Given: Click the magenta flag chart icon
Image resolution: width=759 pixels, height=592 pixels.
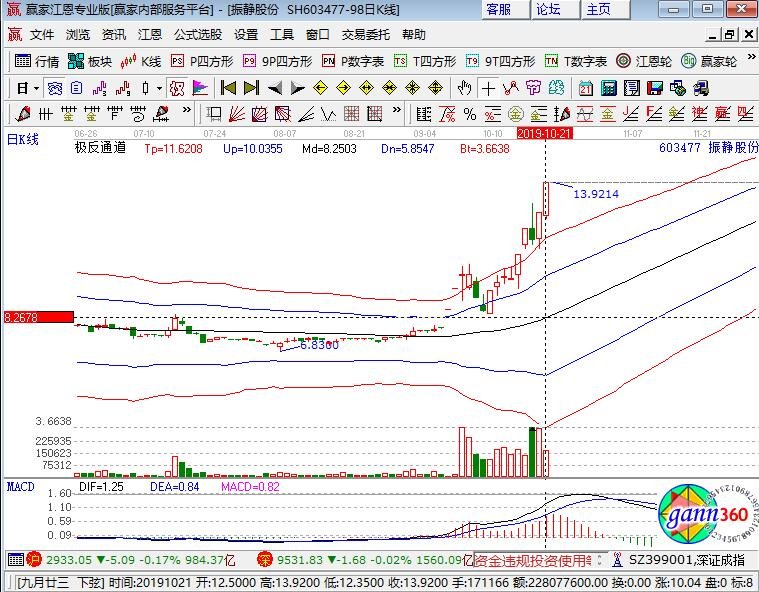Looking at the screenshot, I should point(199,88).
